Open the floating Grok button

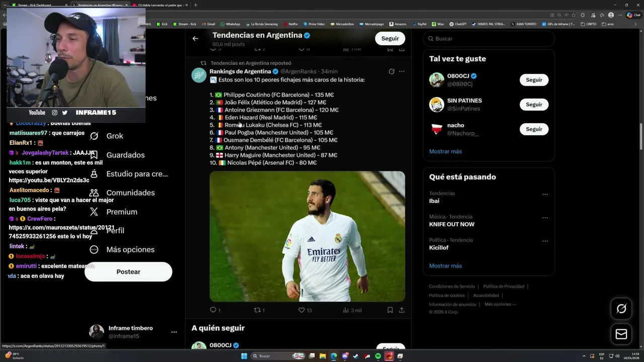[621, 309]
